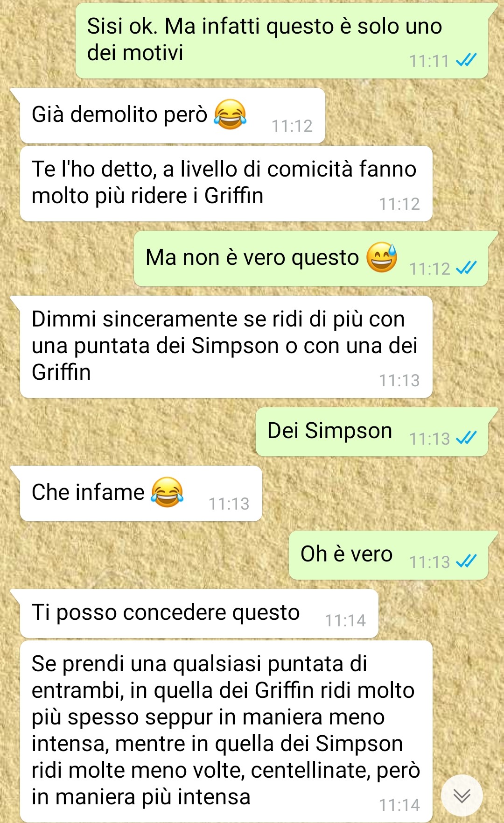Tap the laughing emoji in 'Che infame'
The height and width of the screenshot is (823, 504).
coord(167,492)
